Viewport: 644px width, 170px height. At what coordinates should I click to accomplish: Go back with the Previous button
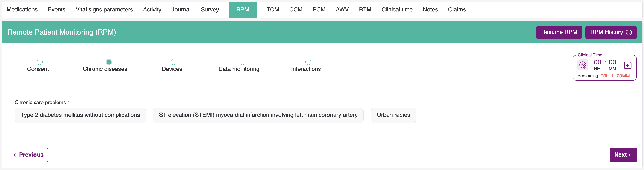[x=28, y=155]
